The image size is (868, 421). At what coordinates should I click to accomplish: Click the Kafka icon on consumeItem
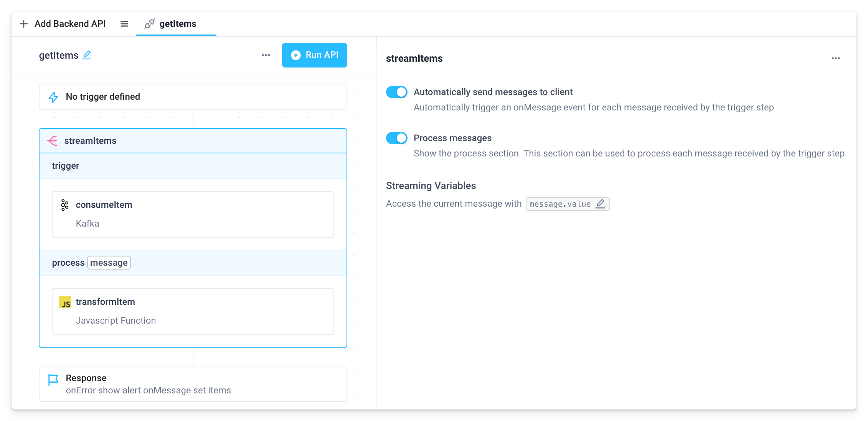(65, 205)
